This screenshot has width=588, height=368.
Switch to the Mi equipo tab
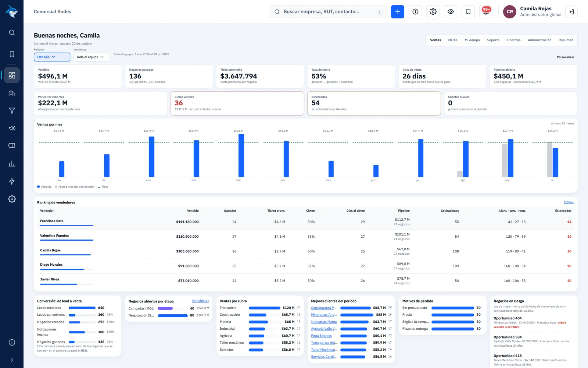coord(472,40)
